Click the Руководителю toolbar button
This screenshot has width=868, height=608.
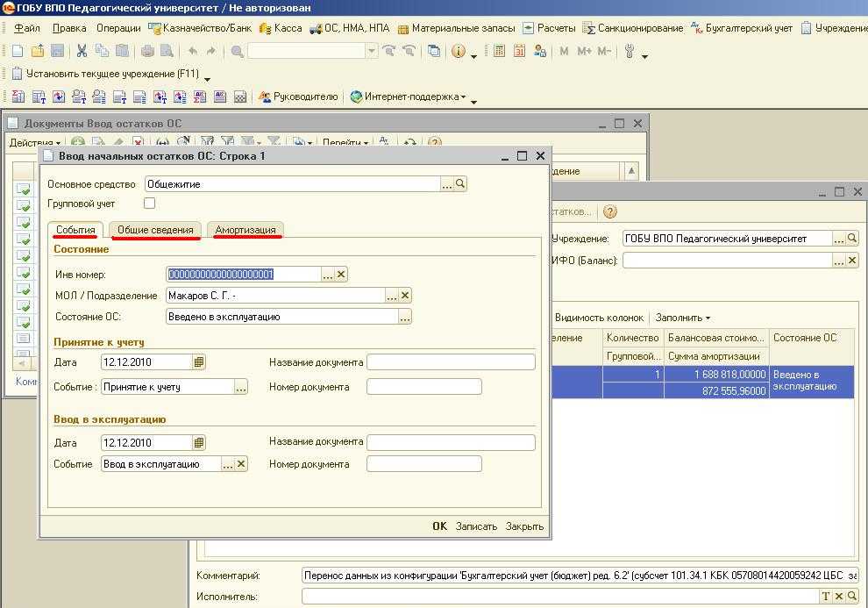[x=298, y=97]
